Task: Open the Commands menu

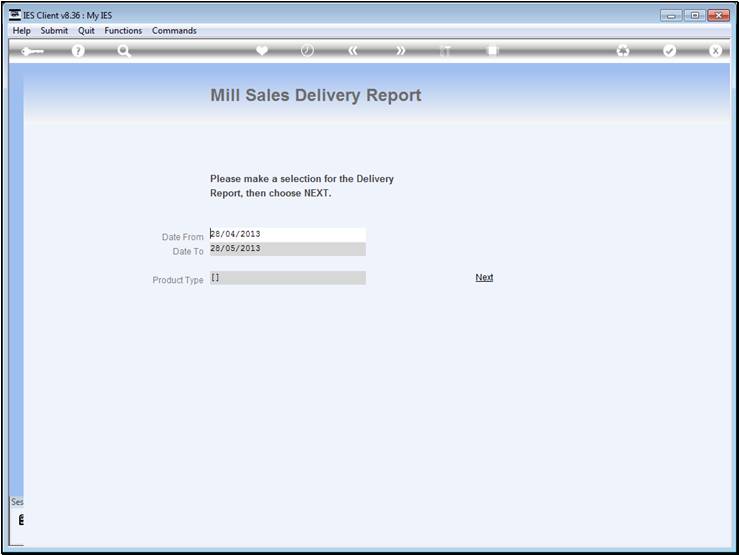Action: tap(174, 31)
